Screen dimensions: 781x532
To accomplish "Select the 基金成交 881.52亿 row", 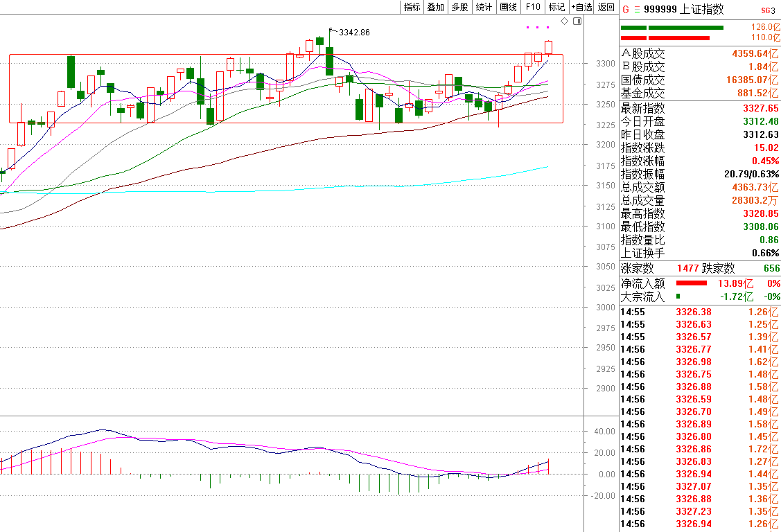I will pyautogui.click(x=700, y=93).
